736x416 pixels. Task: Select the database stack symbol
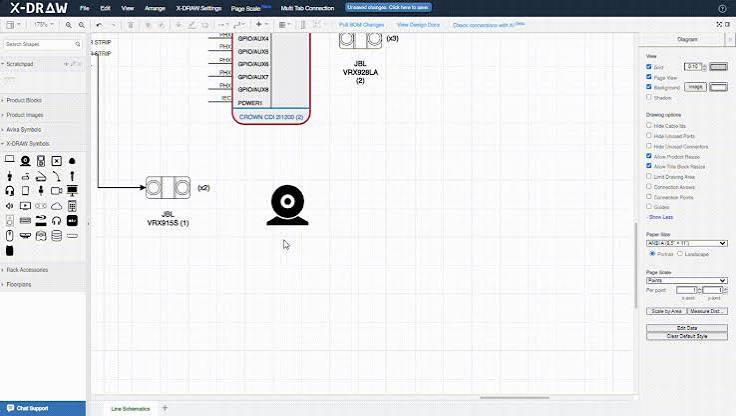[x=56, y=236]
